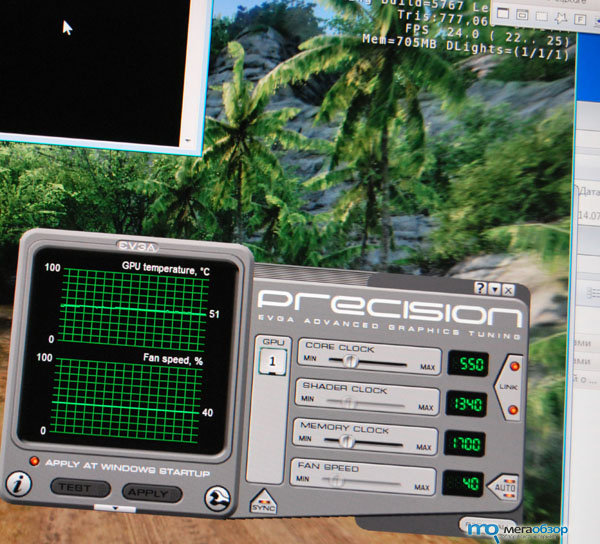Click the core clock value 550
The image size is (600, 544).
coord(468,363)
